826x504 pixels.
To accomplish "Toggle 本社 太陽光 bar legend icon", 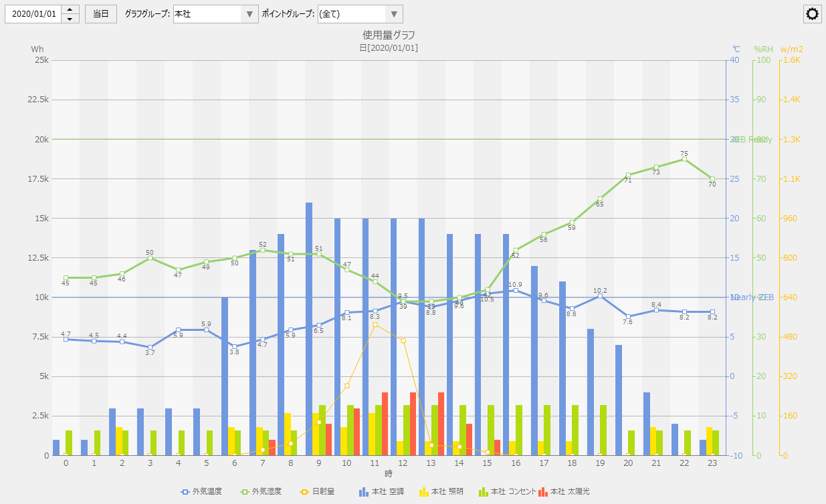I will pos(542,492).
